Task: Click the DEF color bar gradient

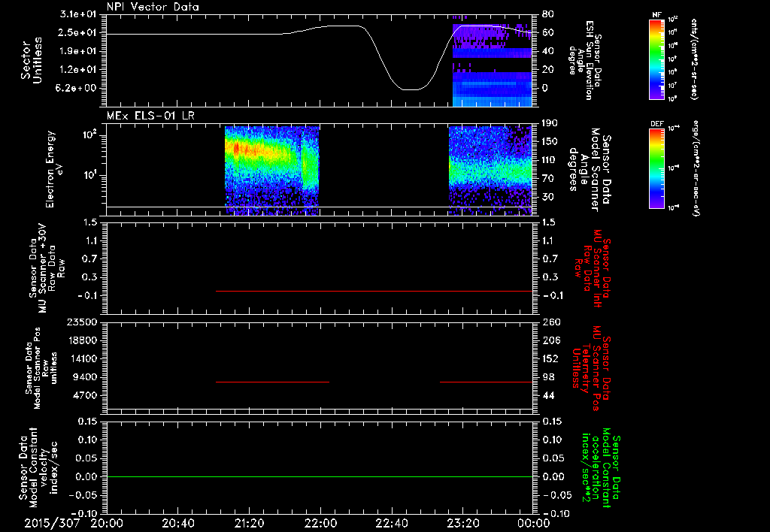Action: tap(657, 168)
